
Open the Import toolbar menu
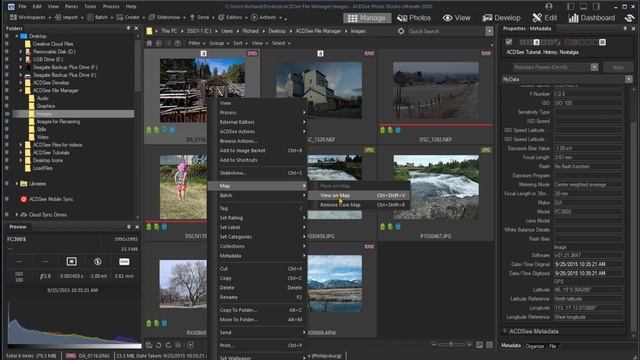69,18
